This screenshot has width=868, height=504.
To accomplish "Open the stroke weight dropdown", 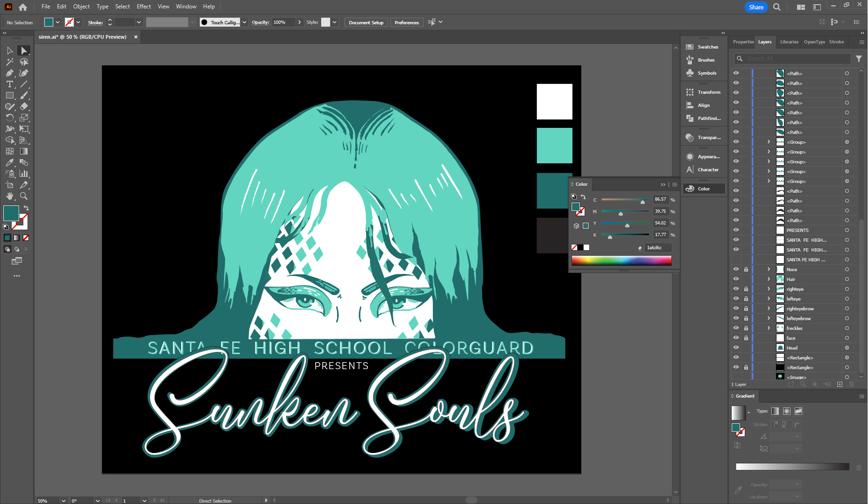I will click(139, 22).
